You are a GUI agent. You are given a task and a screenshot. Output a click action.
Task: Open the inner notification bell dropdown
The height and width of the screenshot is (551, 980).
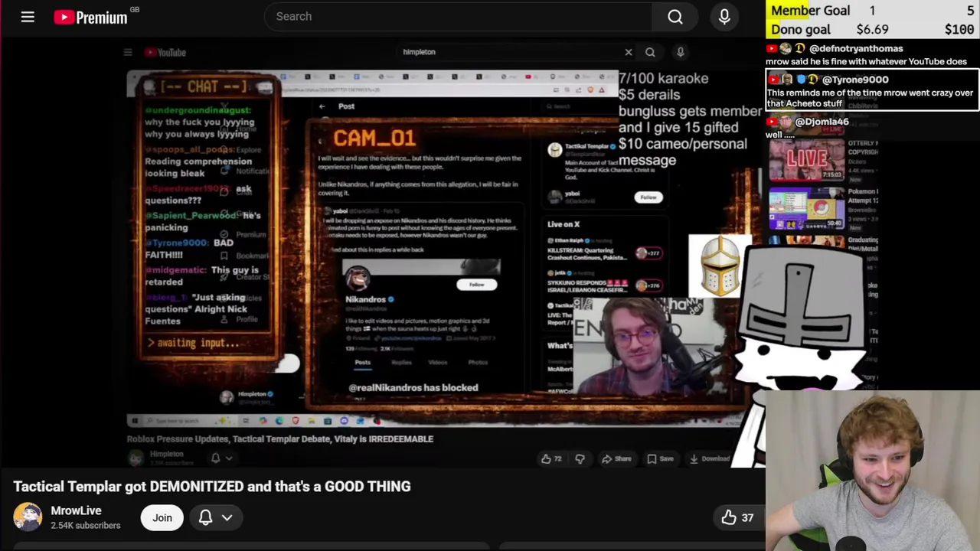point(220,458)
